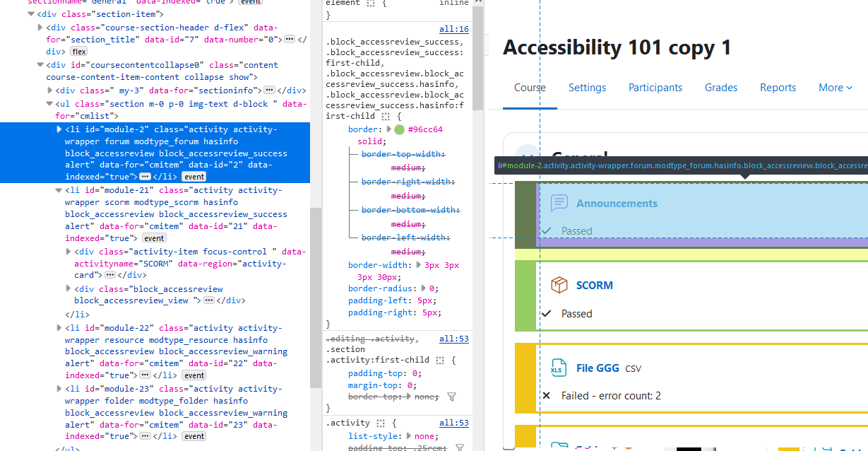The height and width of the screenshot is (451, 868).
Task: Collapse the border shorthand property arrow
Action: [388, 129]
